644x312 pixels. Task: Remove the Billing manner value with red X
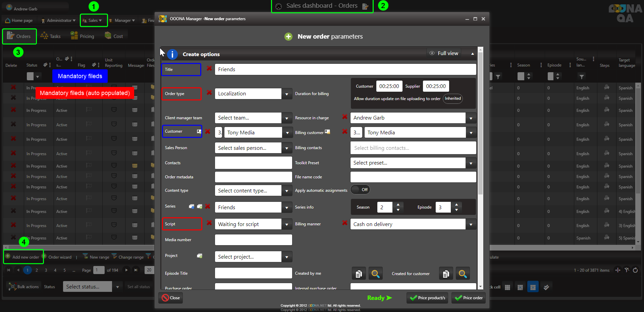(344, 223)
